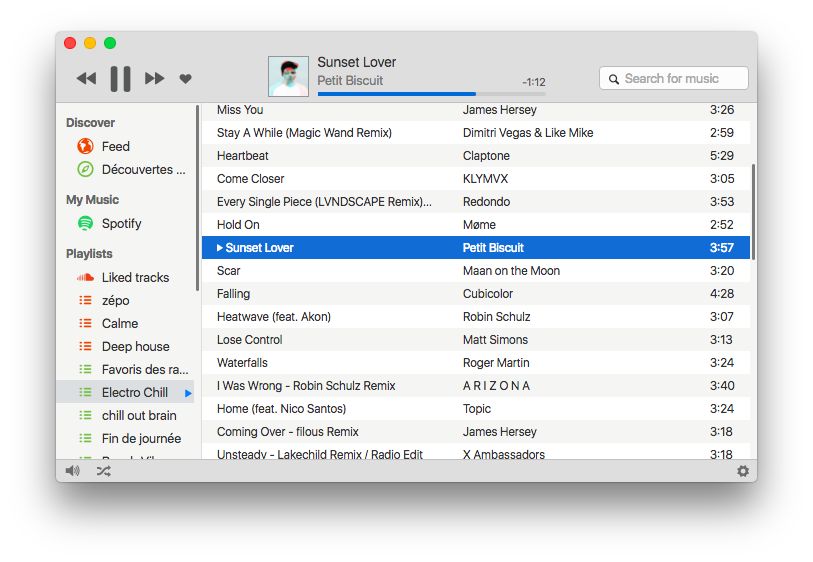The width and height of the screenshot is (813, 562).
Task: Select I Was Wrong - Robin Schulz Remix
Action: click(476, 385)
